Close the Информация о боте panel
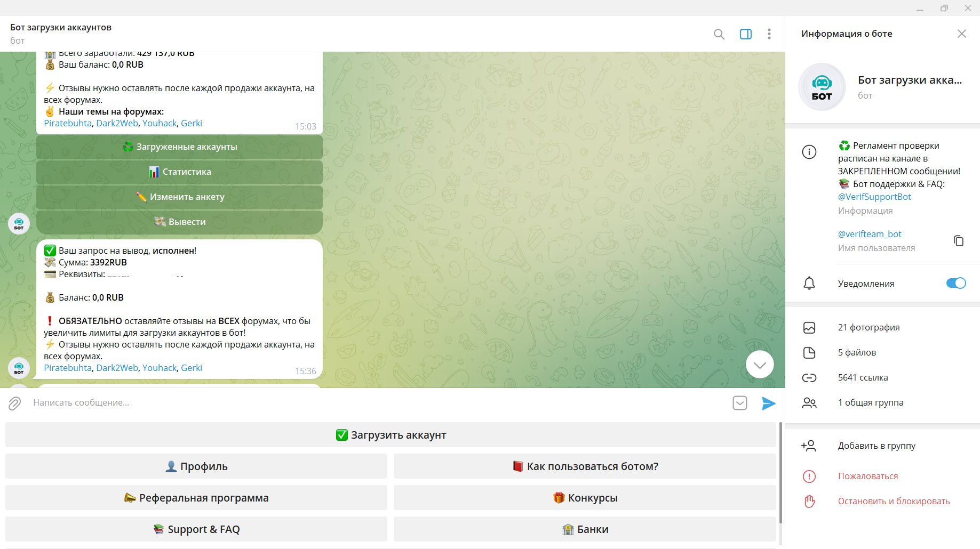Viewport: 980px width, 549px height. click(x=961, y=34)
